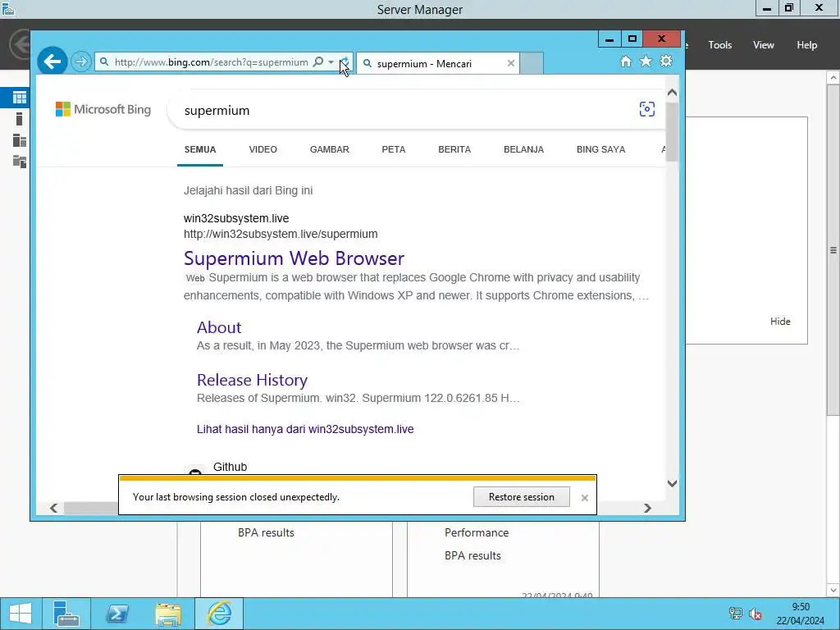Switch to the PETA results tab

click(x=394, y=149)
